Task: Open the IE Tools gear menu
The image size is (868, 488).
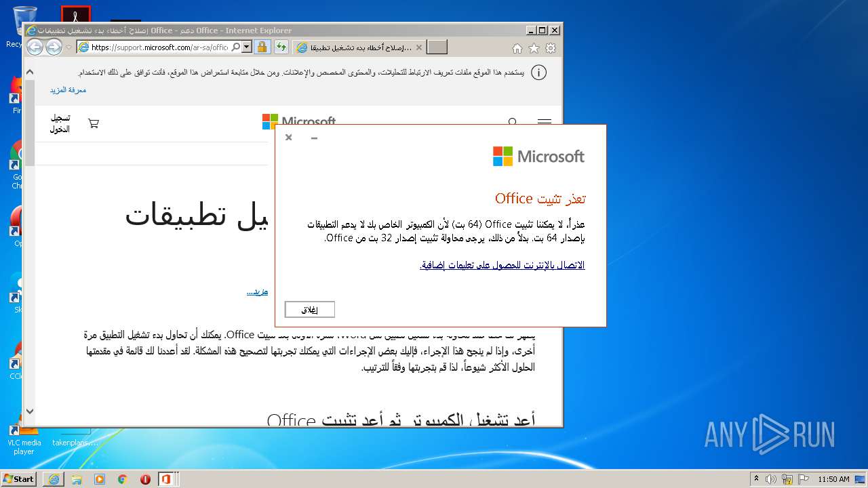Action: pyautogui.click(x=551, y=48)
